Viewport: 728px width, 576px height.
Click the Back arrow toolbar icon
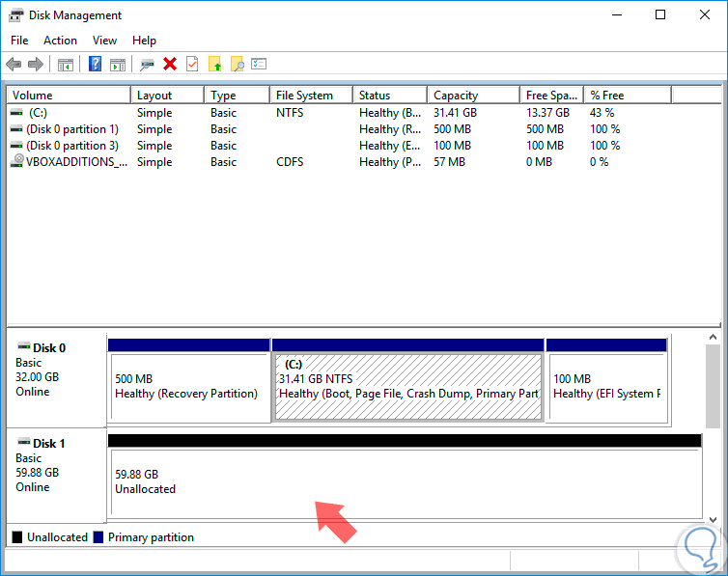coord(14,64)
